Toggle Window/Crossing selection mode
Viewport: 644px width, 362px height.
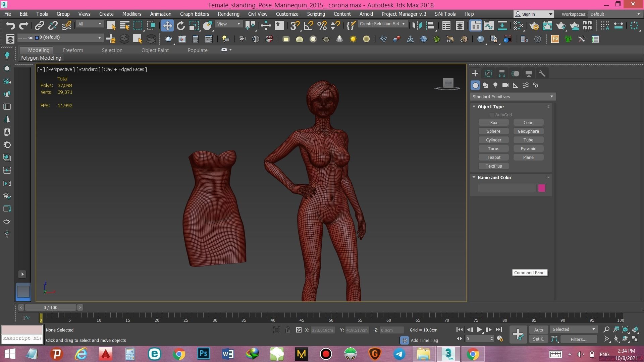[x=151, y=25]
